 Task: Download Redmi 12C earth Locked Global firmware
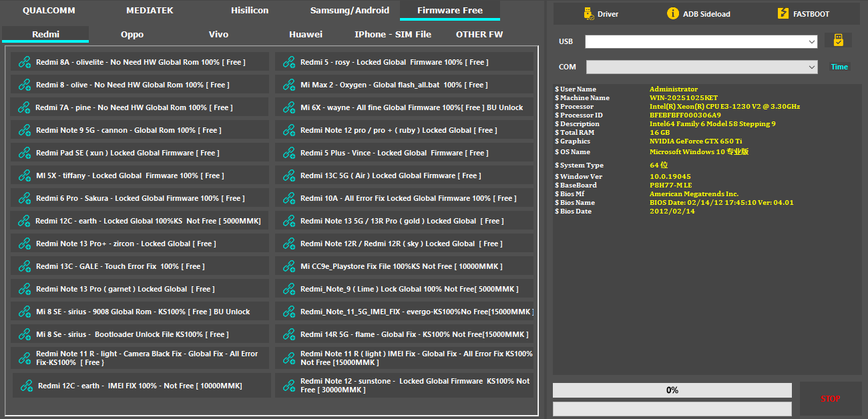click(x=140, y=221)
